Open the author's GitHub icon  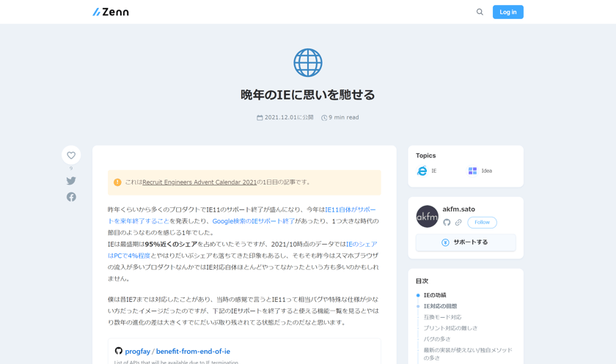pos(447,223)
